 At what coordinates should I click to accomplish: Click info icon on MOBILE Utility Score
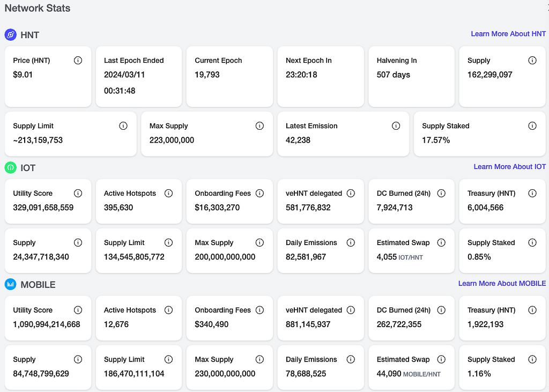78,310
